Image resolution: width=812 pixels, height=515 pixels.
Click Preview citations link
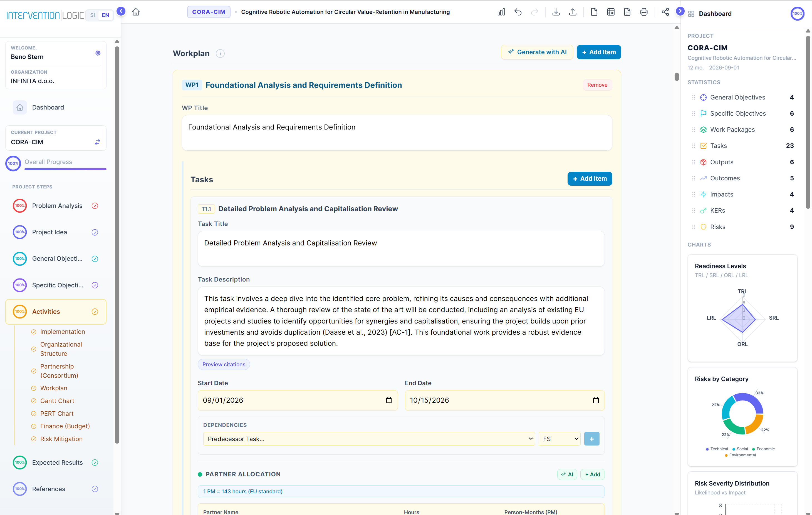point(224,364)
